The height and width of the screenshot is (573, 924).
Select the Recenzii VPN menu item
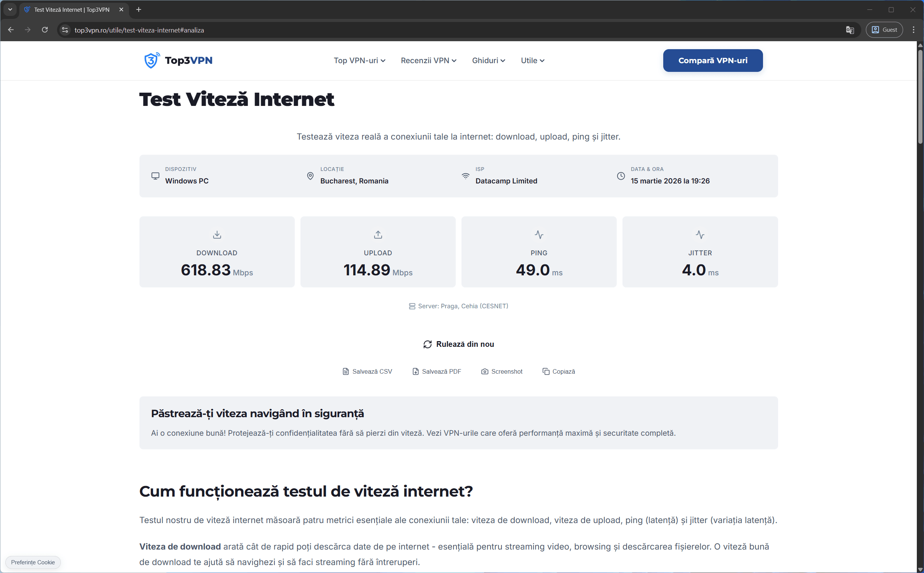pyautogui.click(x=428, y=60)
